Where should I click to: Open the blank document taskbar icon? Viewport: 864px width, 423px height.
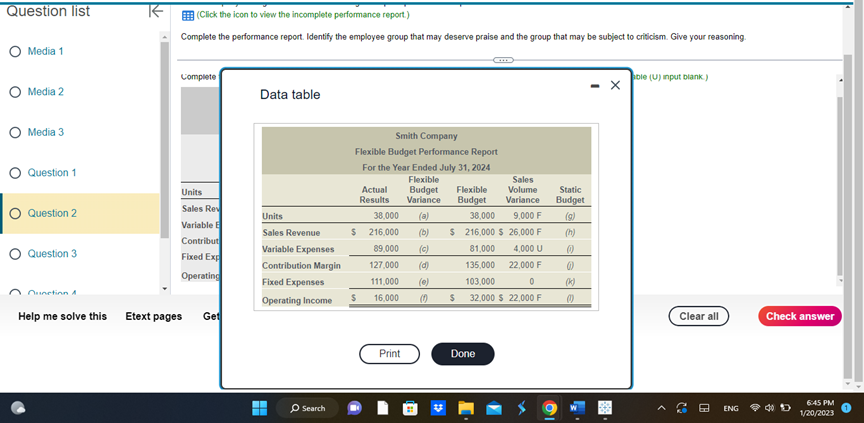(x=383, y=408)
